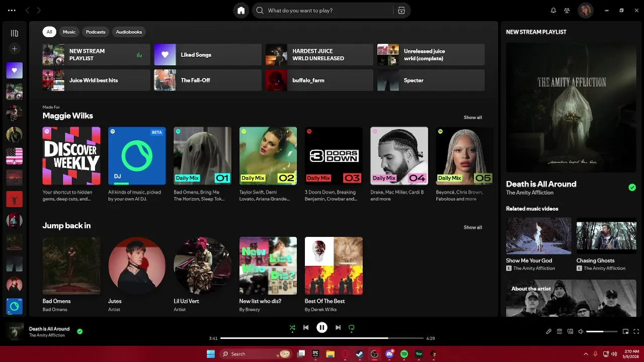
Task: Open the user profile avatar menu
Action: 586,11
